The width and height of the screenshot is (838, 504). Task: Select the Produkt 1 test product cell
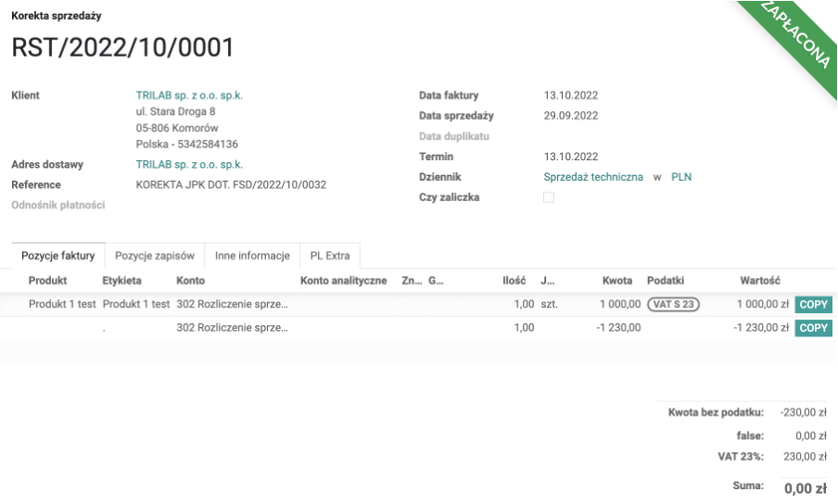(x=61, y=304)
